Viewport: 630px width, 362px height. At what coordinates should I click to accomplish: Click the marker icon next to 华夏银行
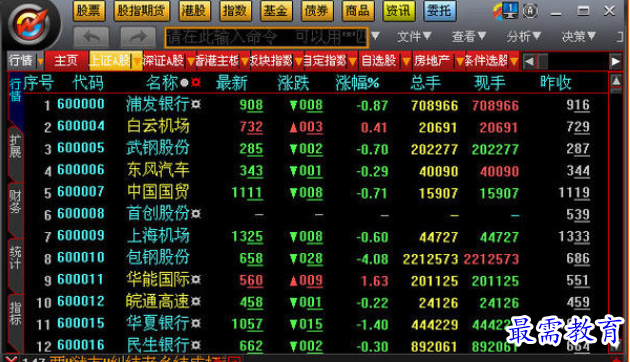(x=196, y=323)
